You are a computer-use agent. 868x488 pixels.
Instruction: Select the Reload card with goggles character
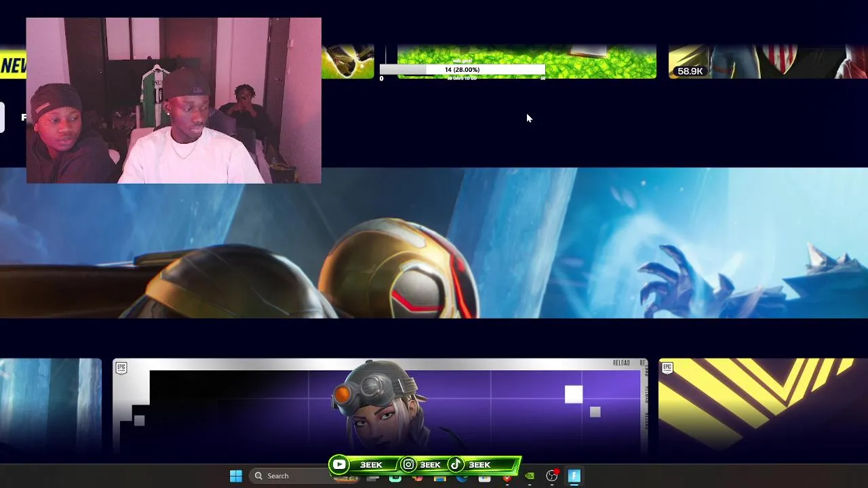tap(380, 407)
